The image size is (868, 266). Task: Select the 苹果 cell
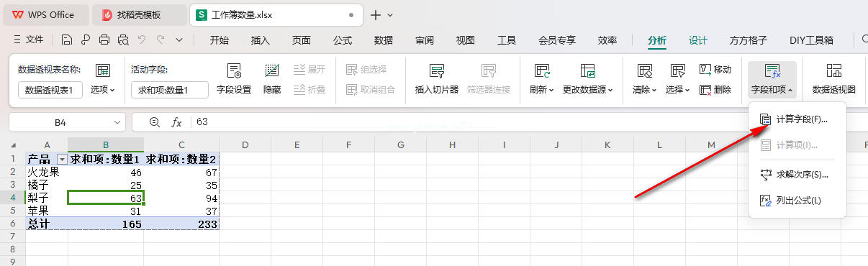pyautogui.click(x=47, y=211)
